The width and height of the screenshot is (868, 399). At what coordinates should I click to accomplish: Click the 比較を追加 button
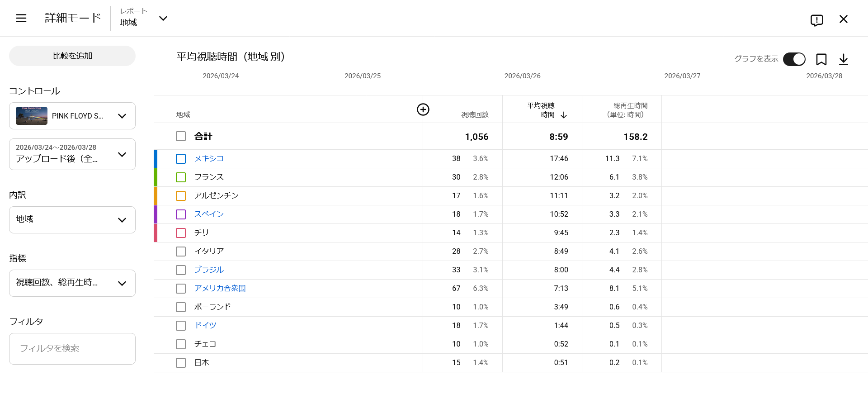point(72,56)
